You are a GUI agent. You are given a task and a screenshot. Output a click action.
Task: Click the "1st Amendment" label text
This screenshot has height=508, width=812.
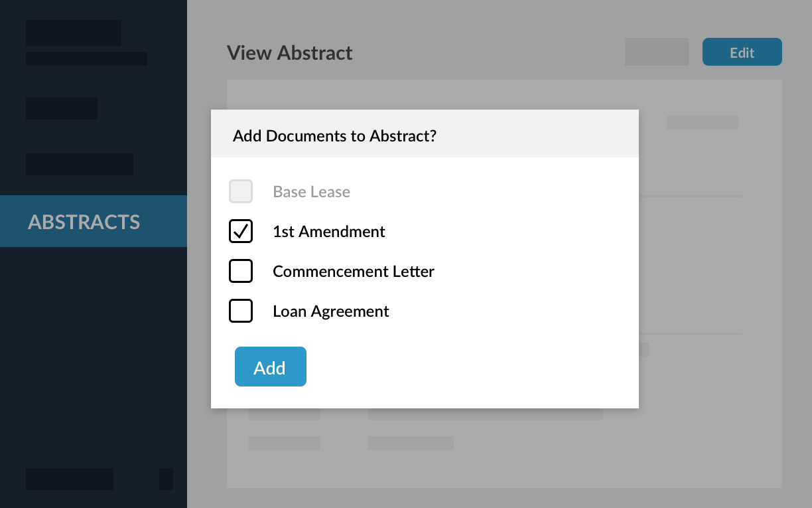click(328, 232)
